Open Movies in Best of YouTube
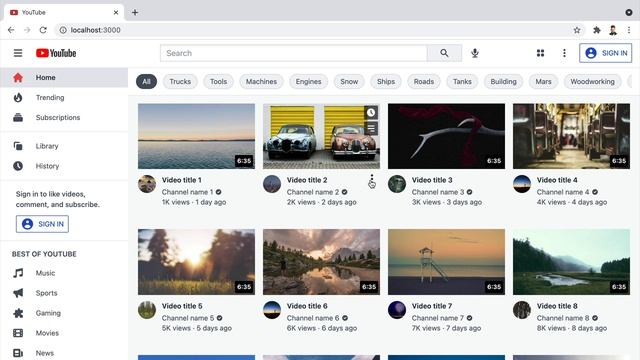Image resolution: width=640 pixels, height=360 pixels. [x=64, y=333]
